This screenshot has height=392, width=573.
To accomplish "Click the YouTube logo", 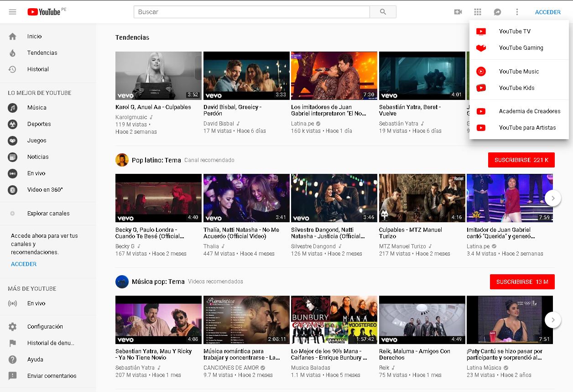I will 44,12.
